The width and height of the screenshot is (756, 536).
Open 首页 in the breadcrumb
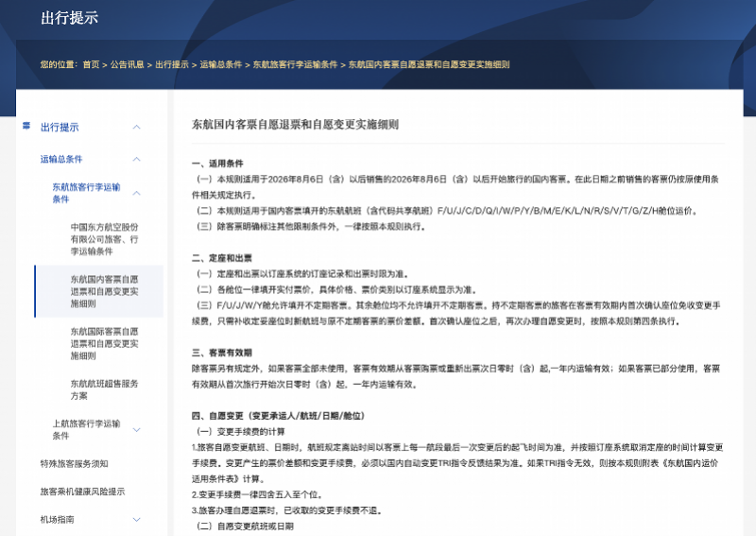click(91, 64)
